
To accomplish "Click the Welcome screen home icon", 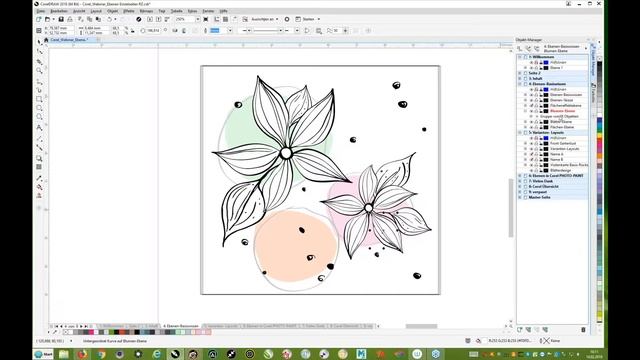I will pos(46,40).
